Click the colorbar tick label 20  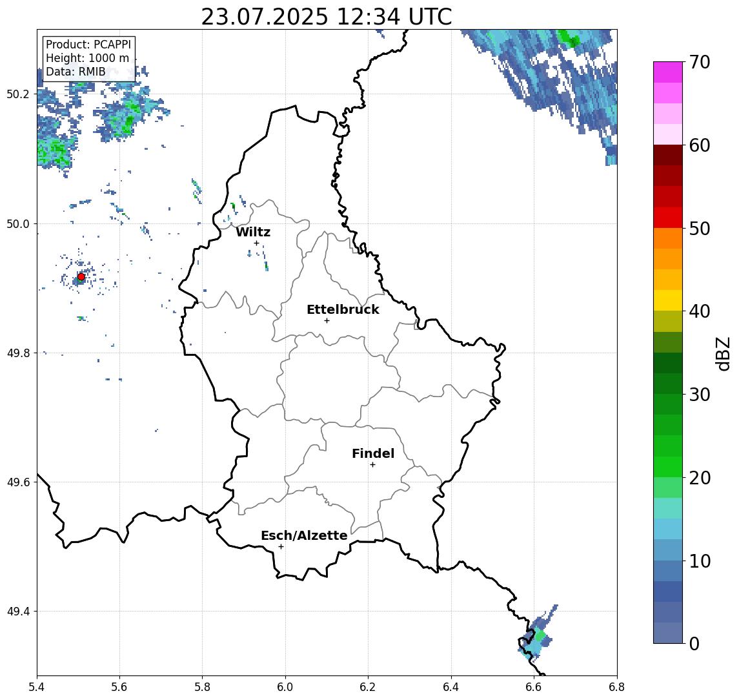pyautogui.click(x=700, y=478)
